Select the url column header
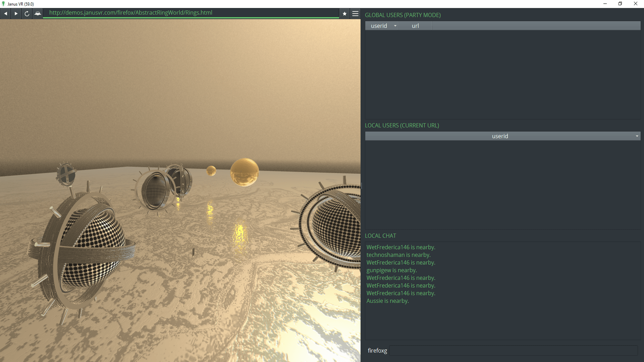644x362 pixels. 415,25
